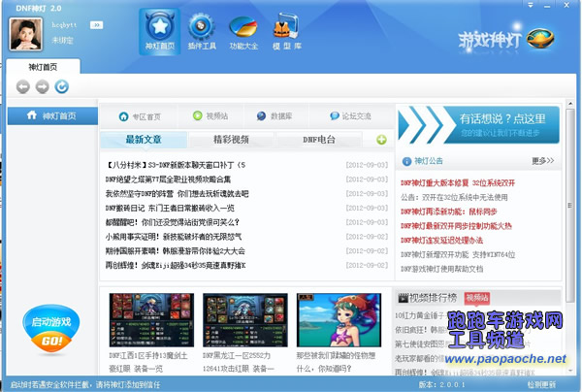Open notice DNF神灯重大版本修复 32位系统双开
The width and height of the screenshot is (582, 392).
[458, 183]
